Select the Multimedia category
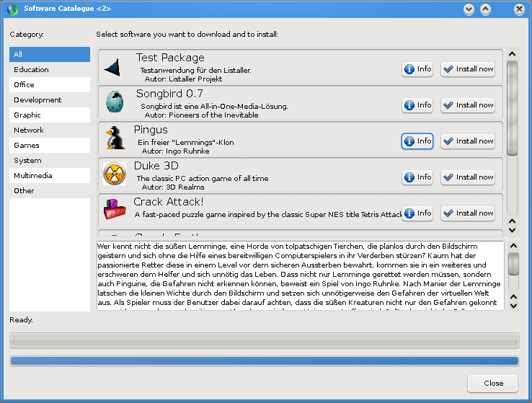The height and width of the screenshot is (403, 532). point(50,176)
